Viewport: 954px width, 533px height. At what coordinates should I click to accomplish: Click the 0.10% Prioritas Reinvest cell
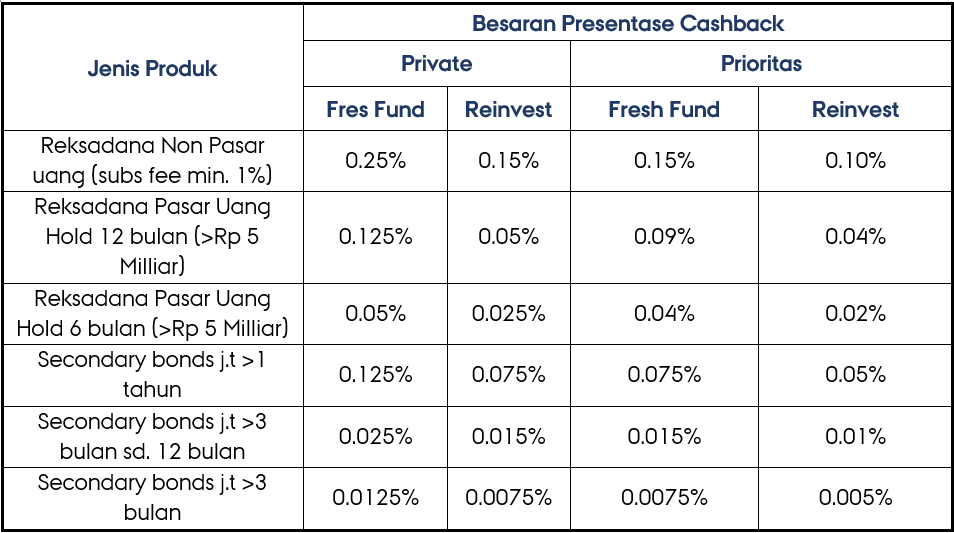tap(855, 160)
